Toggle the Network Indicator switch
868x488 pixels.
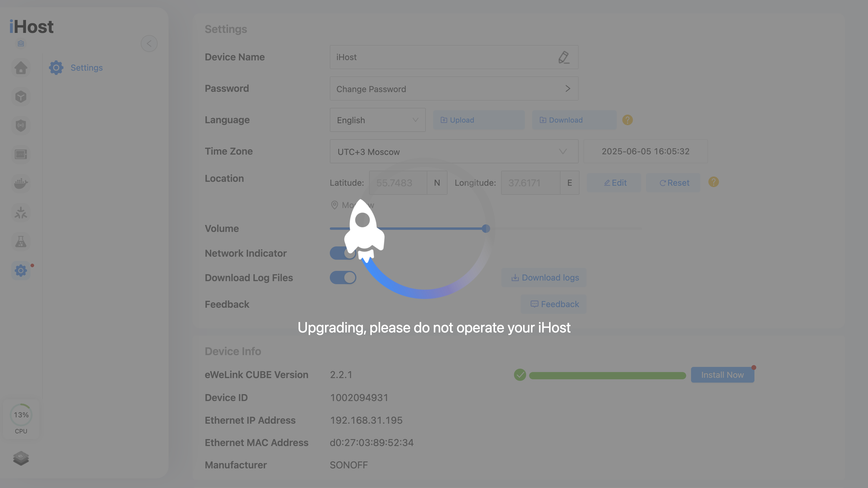point(343,253)
